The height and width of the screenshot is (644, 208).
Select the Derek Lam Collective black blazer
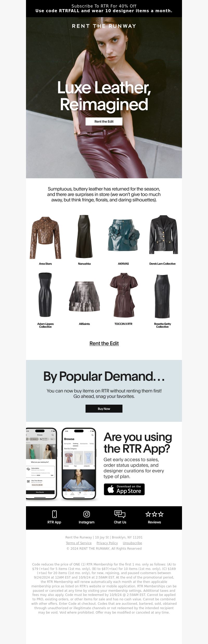click(163, 235)
